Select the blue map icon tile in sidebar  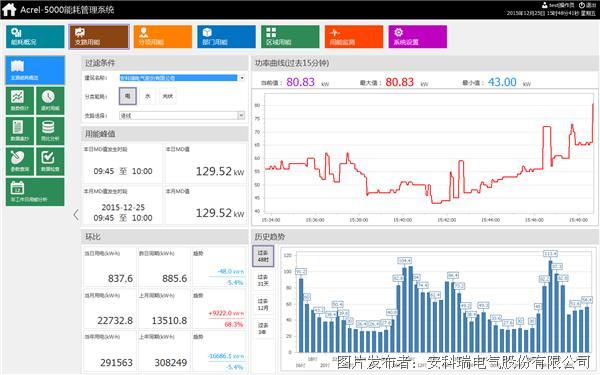click(35, 70)
